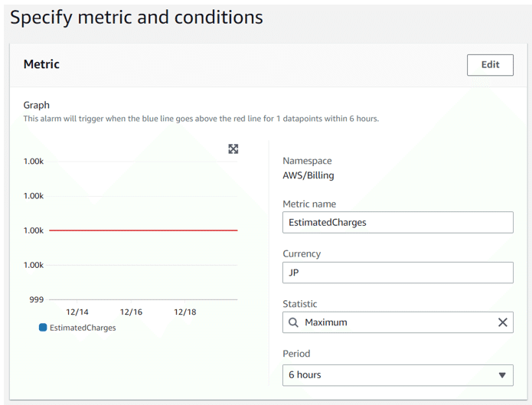Click the red threshold line on graph
The image size is (532, 405).
pyautogui.click(x=143, y=230)
